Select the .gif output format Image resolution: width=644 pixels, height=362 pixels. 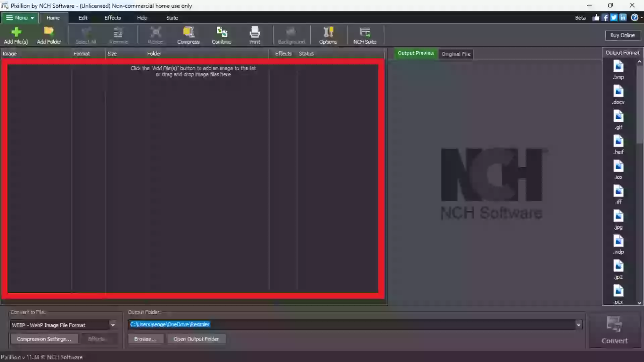click(618, 120)
